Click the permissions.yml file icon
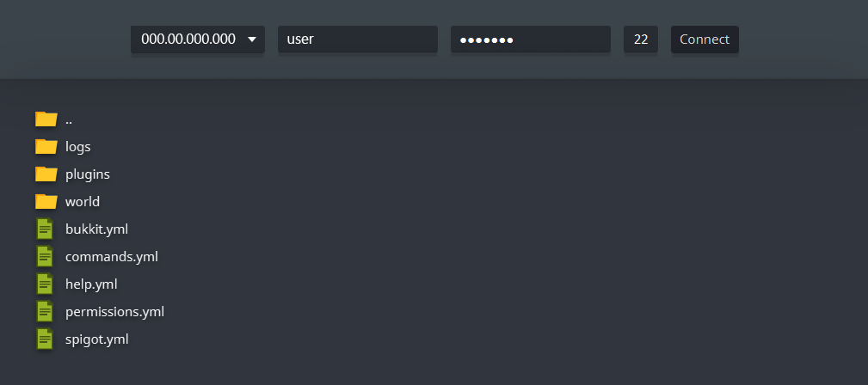 point(44,311)
